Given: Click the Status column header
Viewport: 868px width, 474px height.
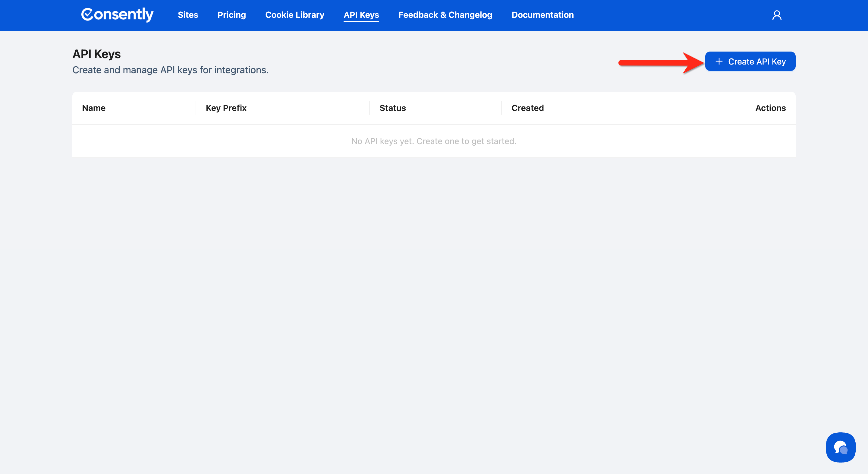Looking at the screenshot, I should [392, 108].
